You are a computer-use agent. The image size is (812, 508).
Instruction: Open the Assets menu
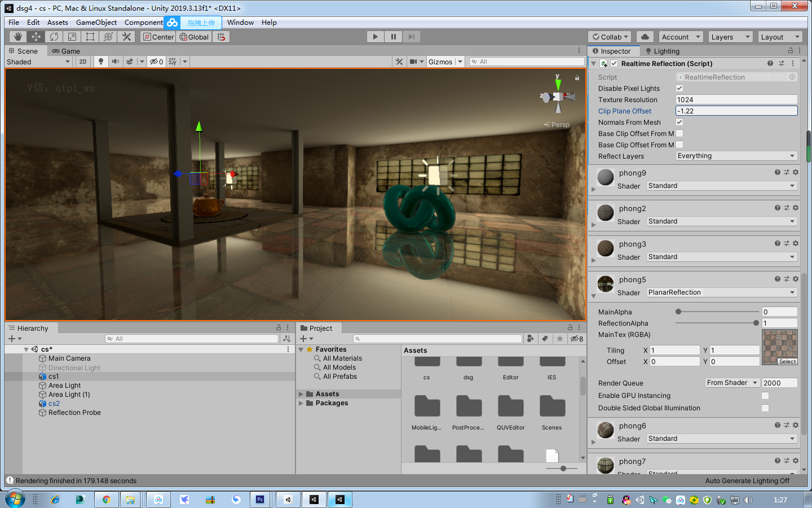pyautogui.click(x=58, y=23)
